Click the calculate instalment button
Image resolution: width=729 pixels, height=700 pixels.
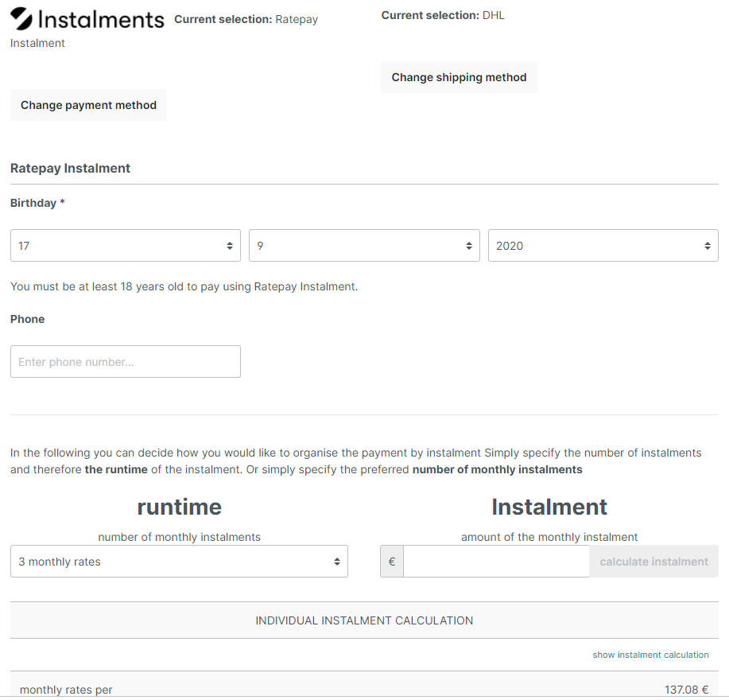[653, 562]
